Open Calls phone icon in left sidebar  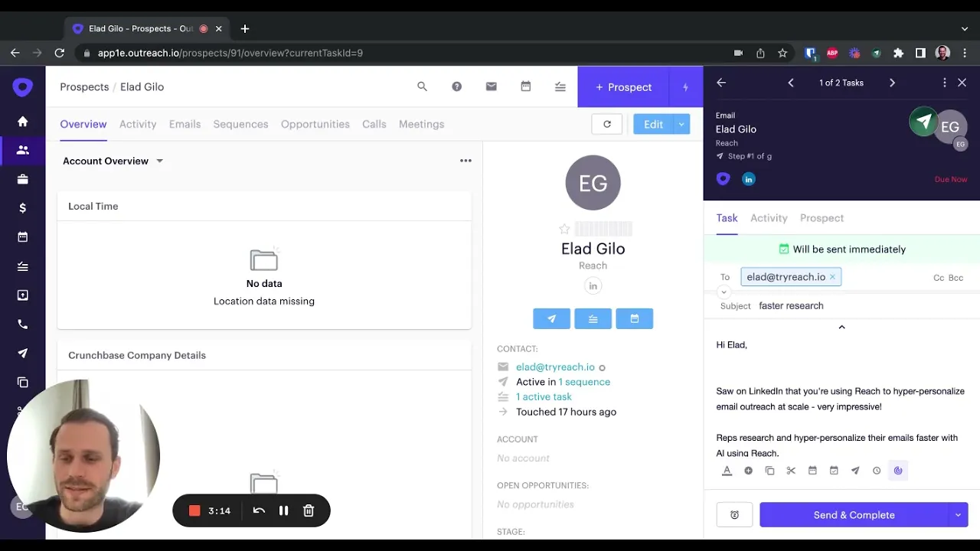point(22,324)
